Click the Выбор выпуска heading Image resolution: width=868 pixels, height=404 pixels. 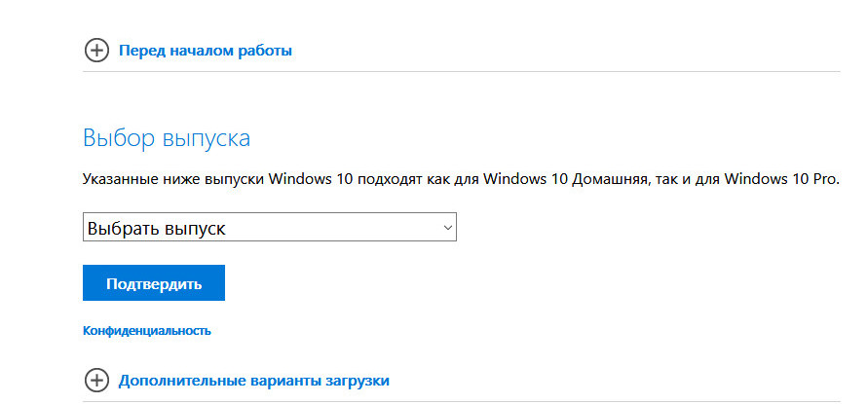point(167,138)
